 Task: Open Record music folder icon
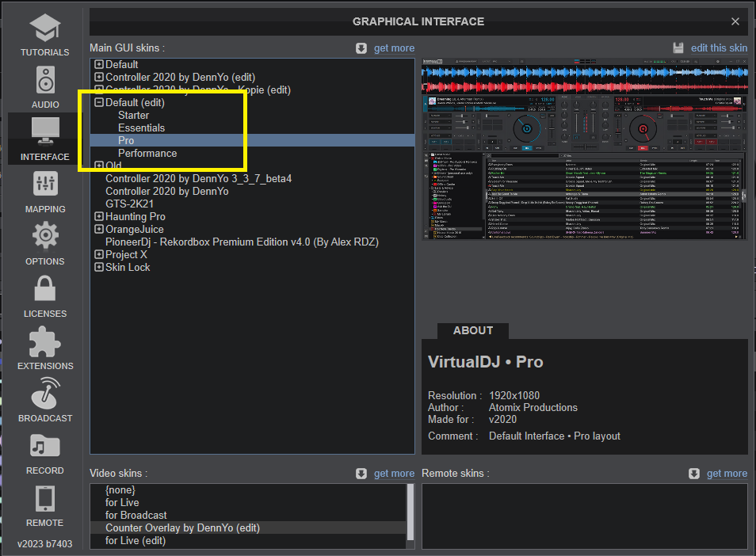coord(45,446)
